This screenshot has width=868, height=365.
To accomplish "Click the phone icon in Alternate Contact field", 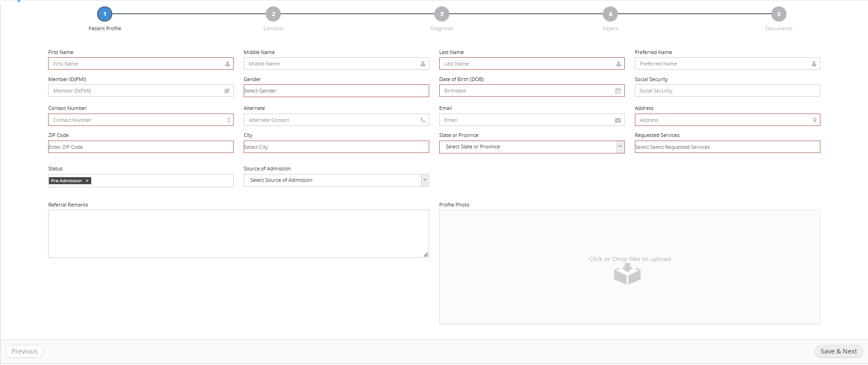I will 423,120.
